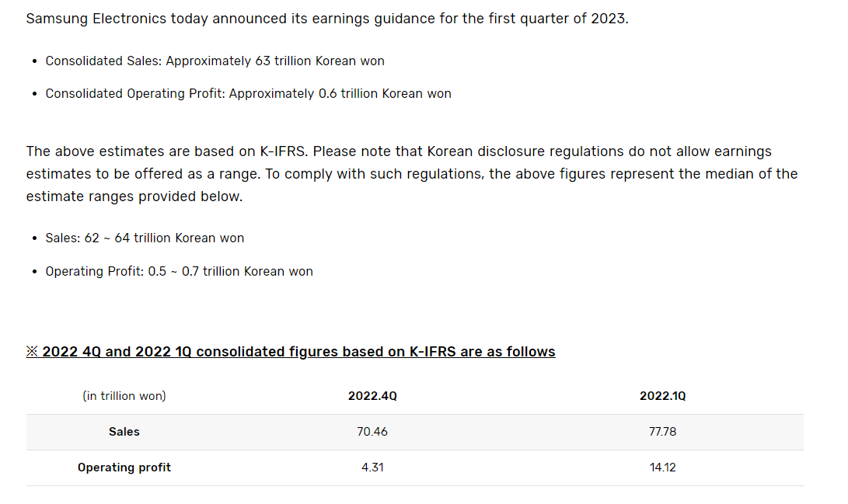The image size is (848, 504).
Task: Click the 2022.4Q column header
Action: pos(372,396)
